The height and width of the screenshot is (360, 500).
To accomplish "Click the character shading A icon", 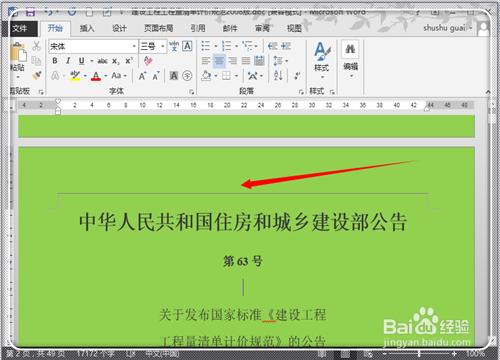I will tap(174, 76).
